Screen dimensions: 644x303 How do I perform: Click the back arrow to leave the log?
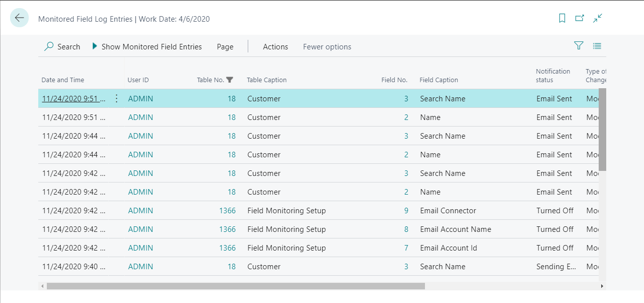tap(19, 18)
